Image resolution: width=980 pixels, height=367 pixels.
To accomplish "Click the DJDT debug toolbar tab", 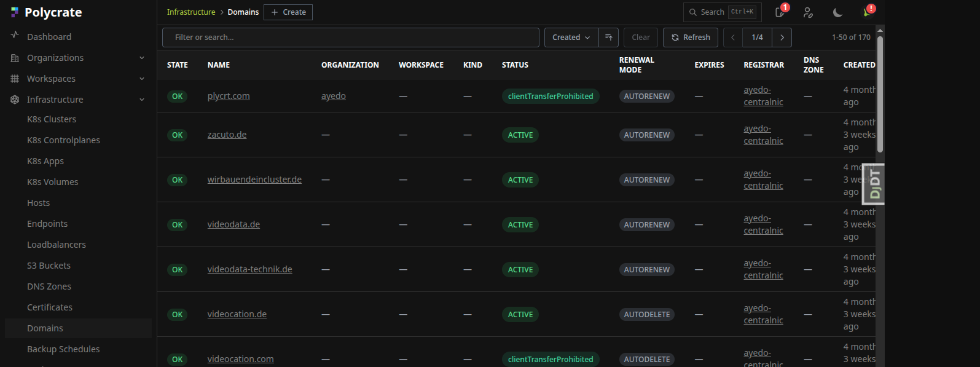I will tap(874, 183).
